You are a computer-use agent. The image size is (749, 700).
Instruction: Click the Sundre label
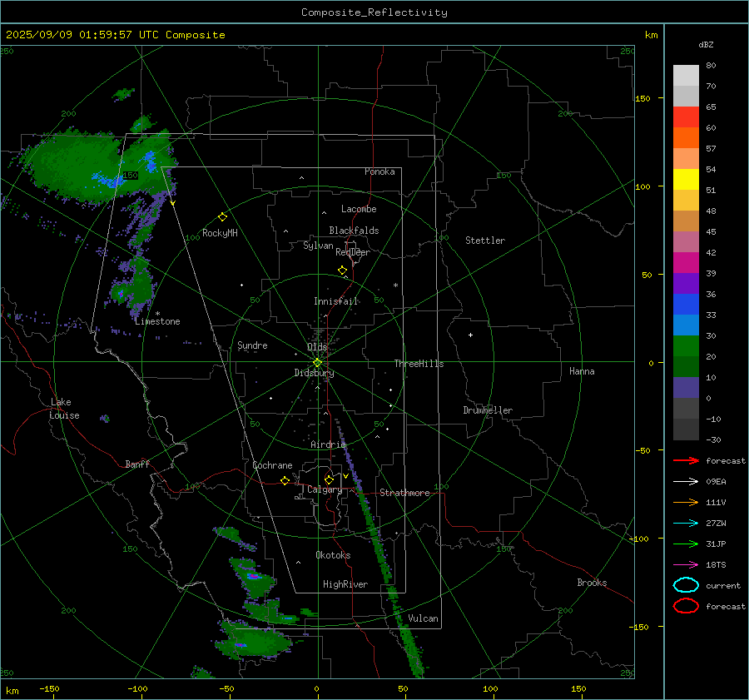coord(252,345)
